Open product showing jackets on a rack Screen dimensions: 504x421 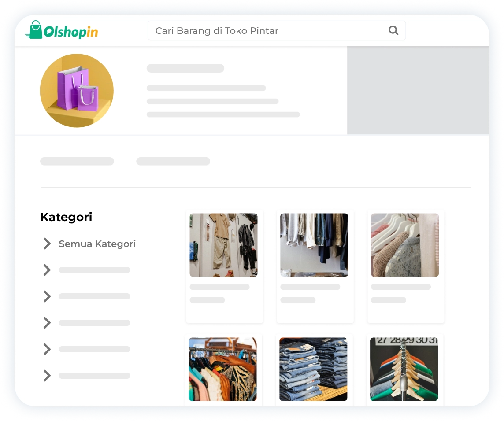[x=315, y=245]
